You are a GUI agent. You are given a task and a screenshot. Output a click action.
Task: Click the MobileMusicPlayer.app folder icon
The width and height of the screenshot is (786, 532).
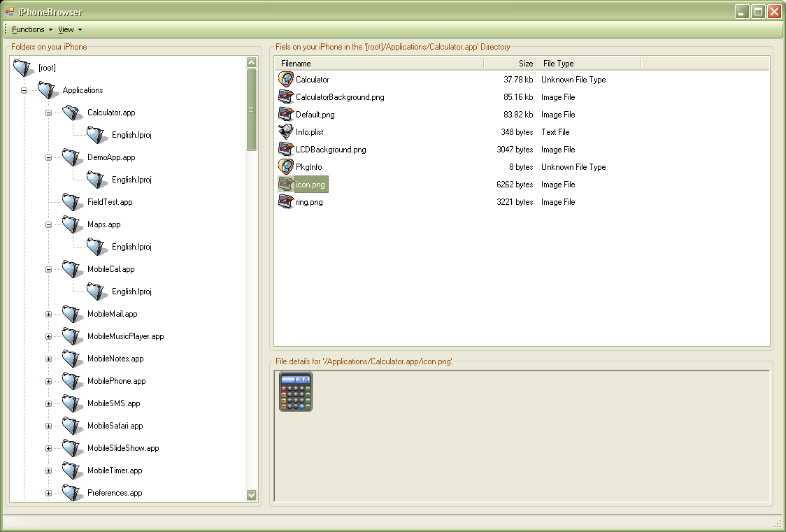(72, 336)
